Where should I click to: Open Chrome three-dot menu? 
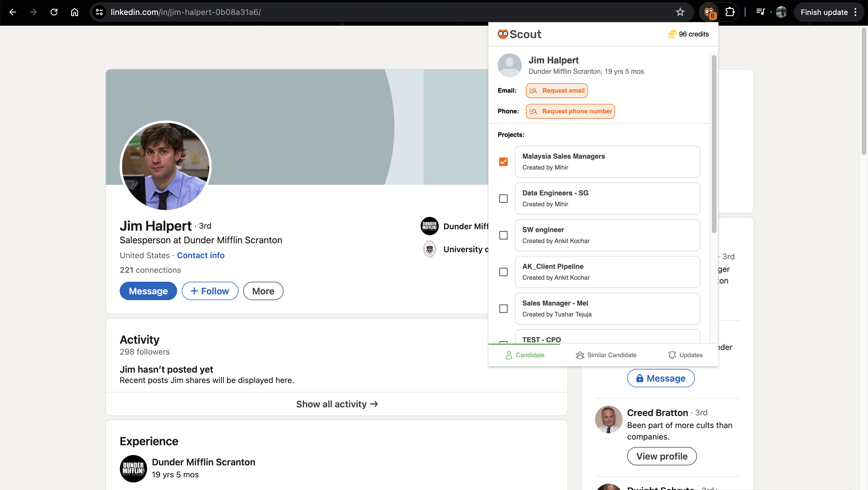(x=855, y=12)
